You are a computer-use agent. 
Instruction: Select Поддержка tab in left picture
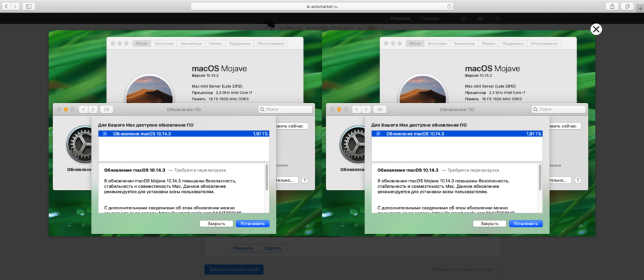tap(239, 44)
